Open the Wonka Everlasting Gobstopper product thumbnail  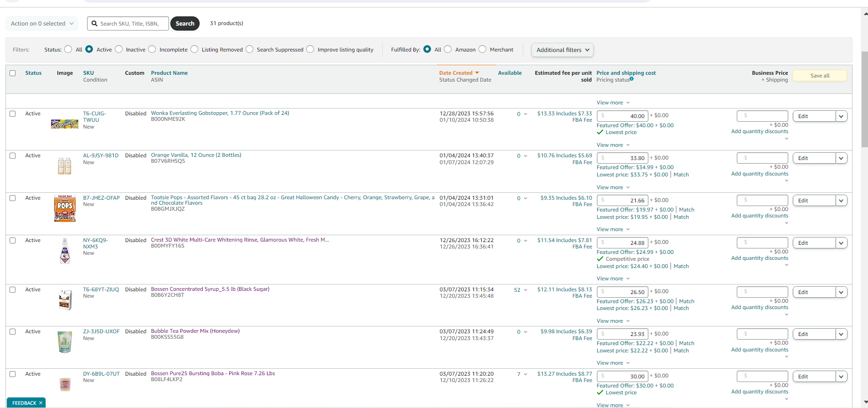[65, 124]
